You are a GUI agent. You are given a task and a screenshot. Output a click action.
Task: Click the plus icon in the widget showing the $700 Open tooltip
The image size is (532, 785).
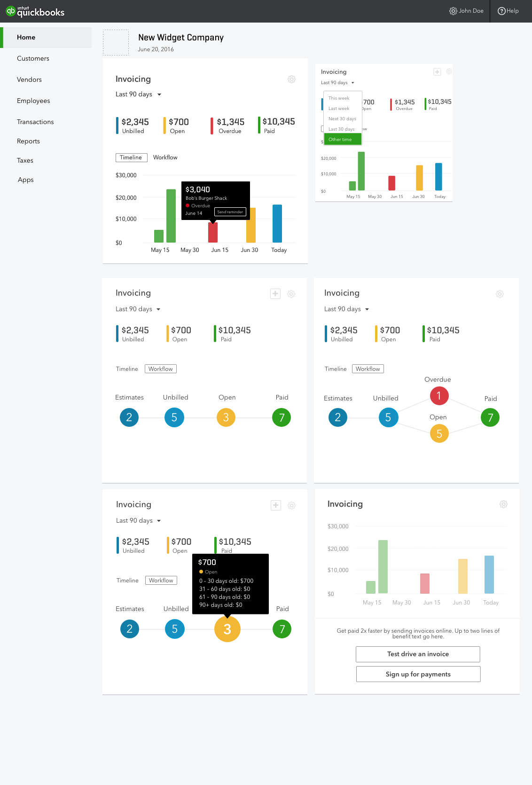276,505
